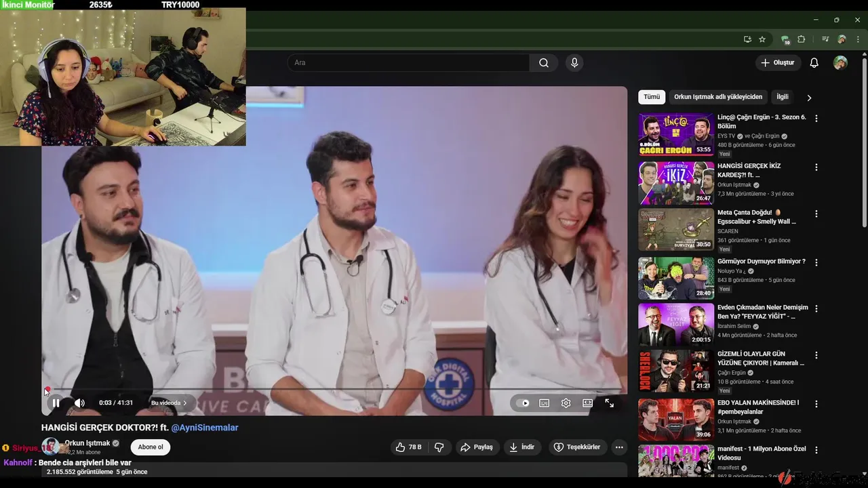Open Chrome media controls icon

pyautogui.click(x=825, y=39)
